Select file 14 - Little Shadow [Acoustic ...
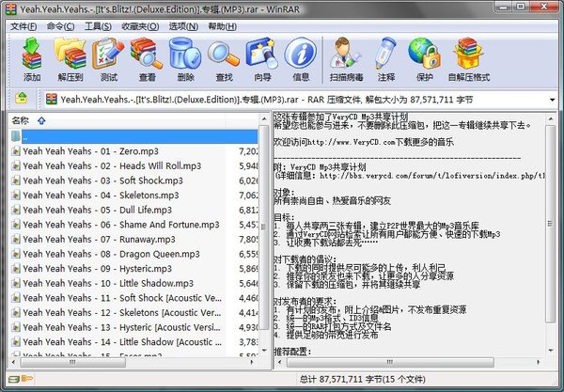This screenshot has height=392, width=564. coord(122,342)
